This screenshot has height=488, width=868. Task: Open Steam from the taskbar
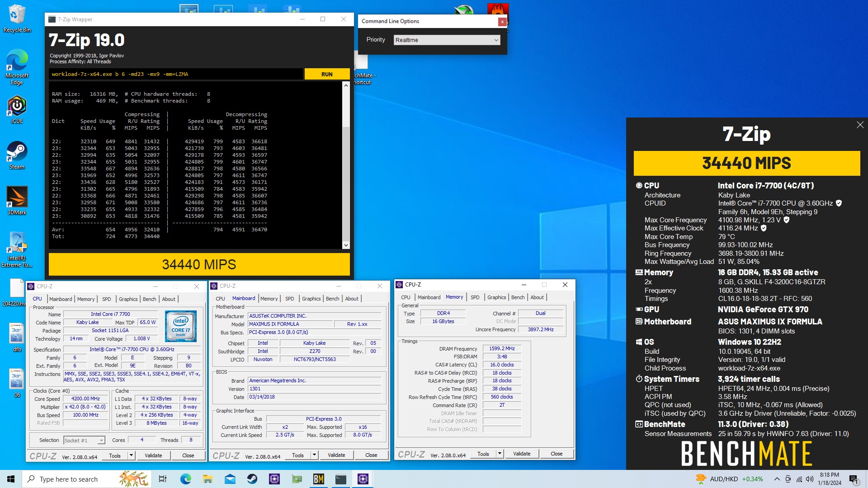(252, 479)
